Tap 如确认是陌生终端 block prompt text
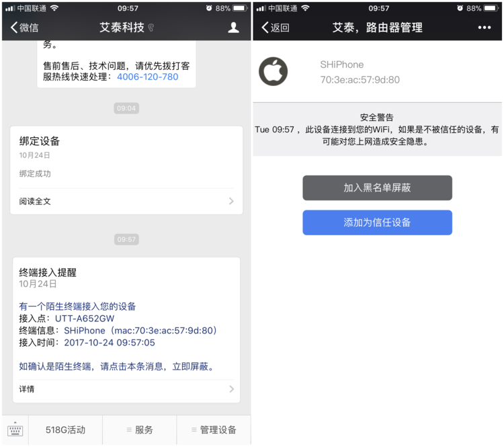The width and height of the screenshot is (504, 447). (x=117, y=366)
